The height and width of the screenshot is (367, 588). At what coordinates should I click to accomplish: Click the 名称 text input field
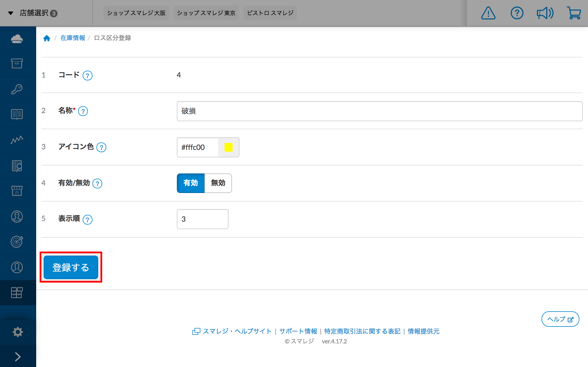point(379,111)
